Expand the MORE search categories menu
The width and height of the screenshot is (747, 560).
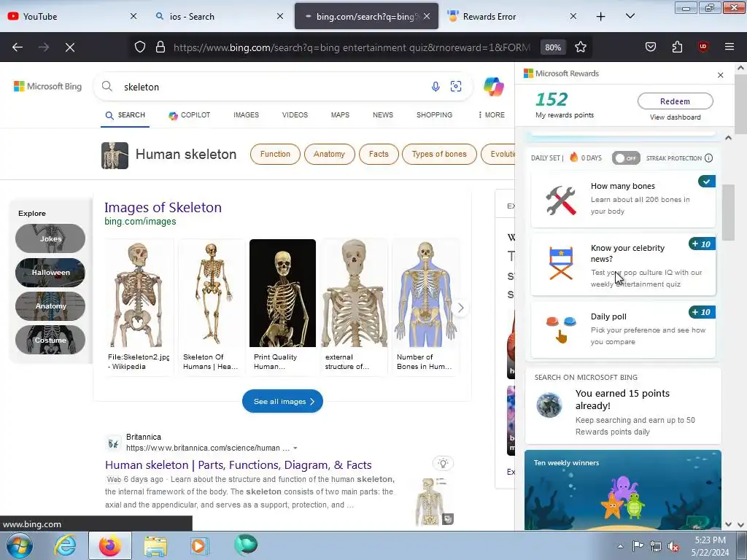[491, 114]
